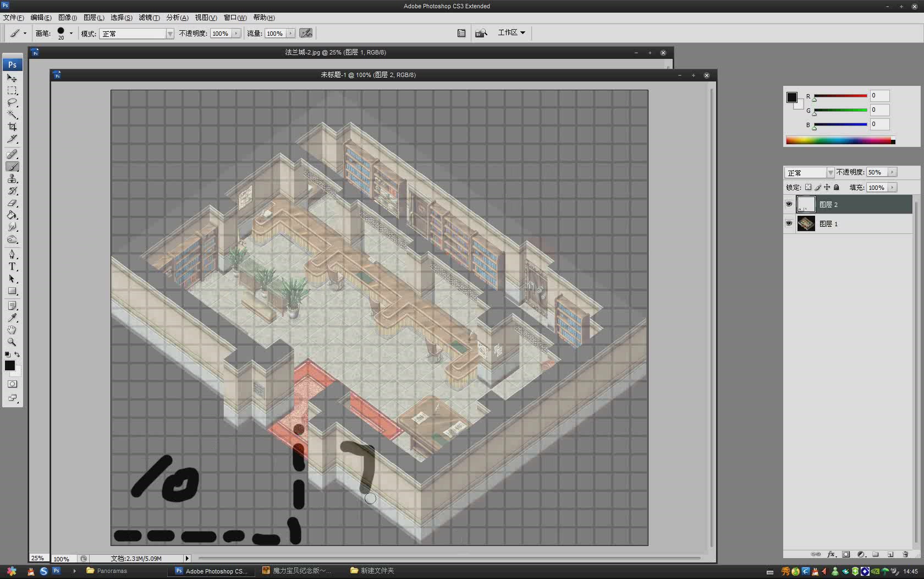Select the Eraser tool
Viewport: 924px width, 579px height.
point(12,203)
